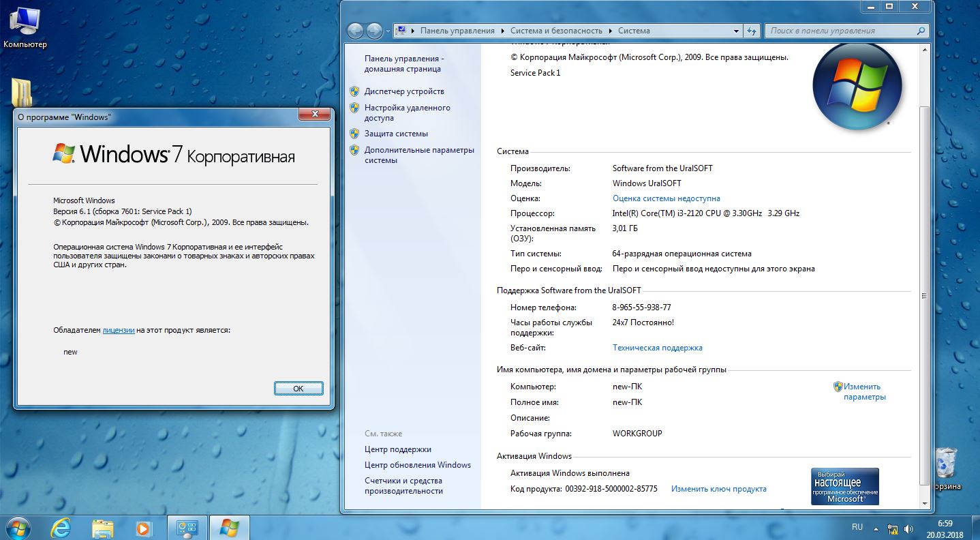Click processor value Intel Core i3-2120

[705, 213]
